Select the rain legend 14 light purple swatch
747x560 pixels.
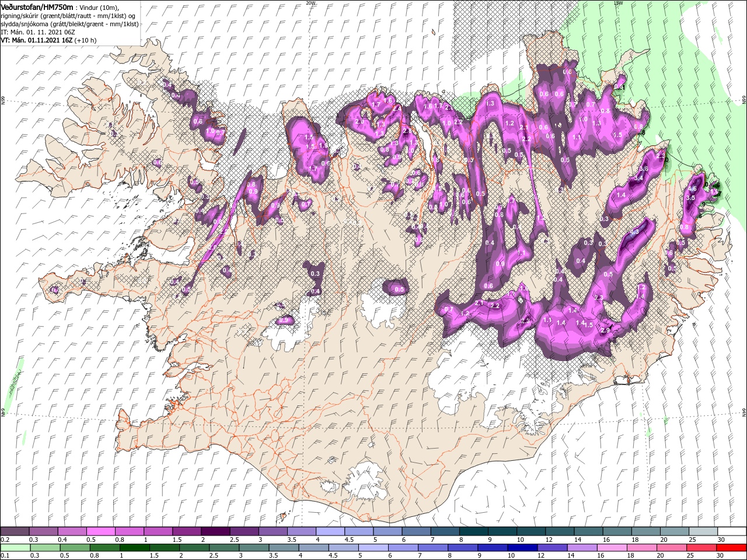click(582, 547)
